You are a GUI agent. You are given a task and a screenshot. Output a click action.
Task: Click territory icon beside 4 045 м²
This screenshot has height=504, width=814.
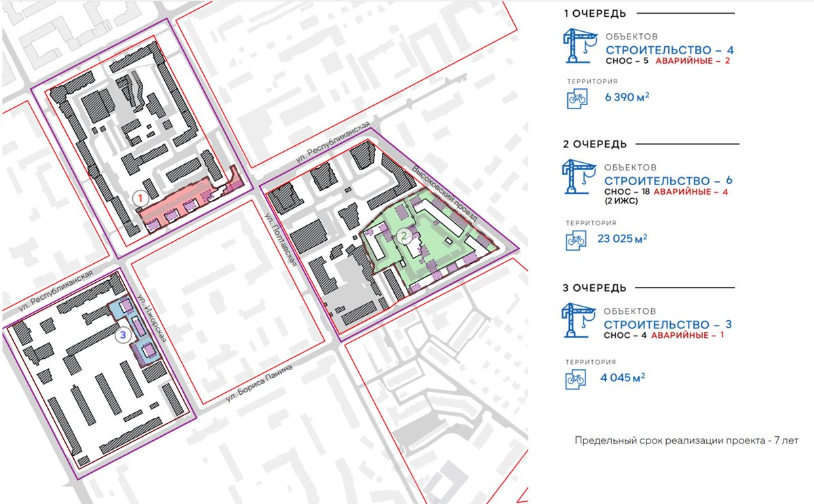pyautogui.click(x=576, y=379)
